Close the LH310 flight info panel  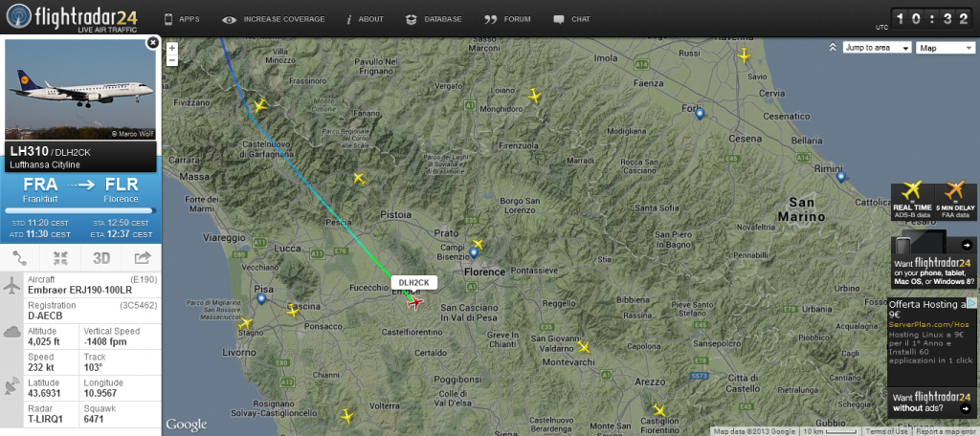(x=152, y=42)
